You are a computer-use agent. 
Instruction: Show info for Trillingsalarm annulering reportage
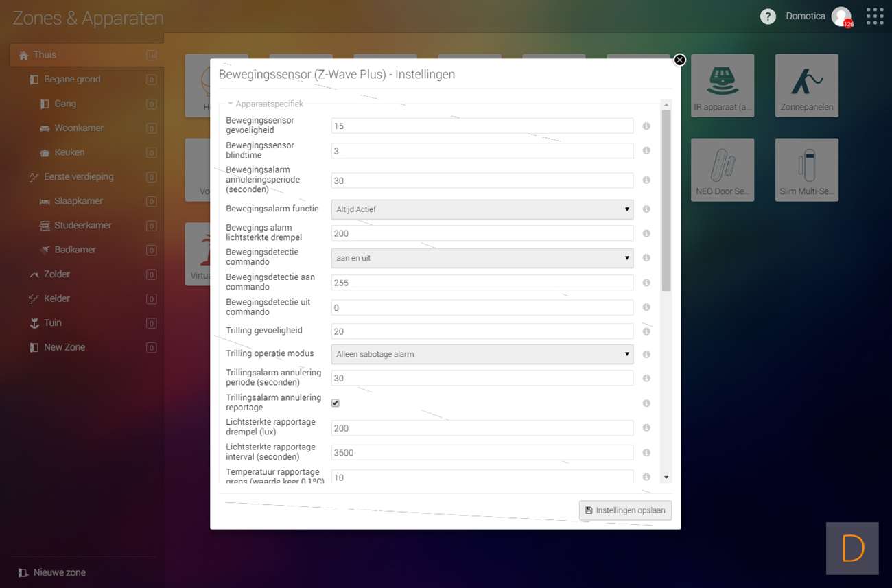click(646, 403)
